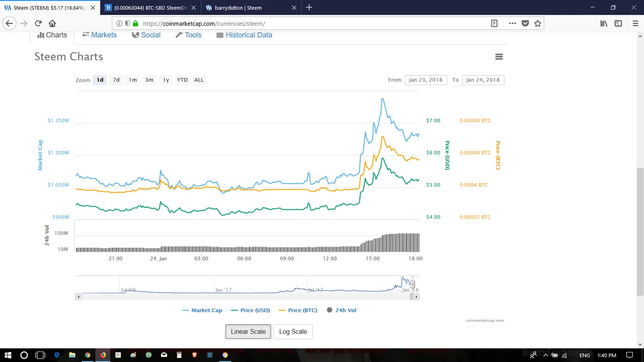Open the Firefox Library icon
644x362 pixels.
(x=604, y=23)
